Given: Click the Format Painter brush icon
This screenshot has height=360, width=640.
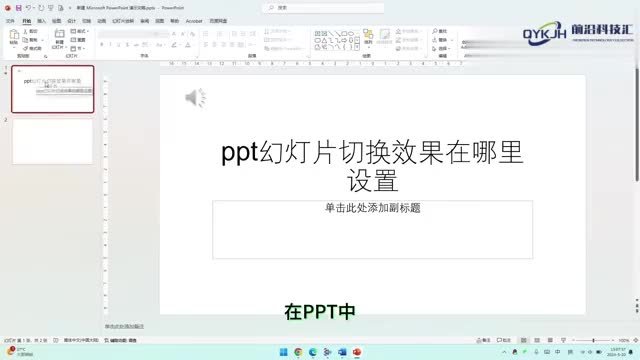Looking at the screenshot, I should tap(25, 49).
